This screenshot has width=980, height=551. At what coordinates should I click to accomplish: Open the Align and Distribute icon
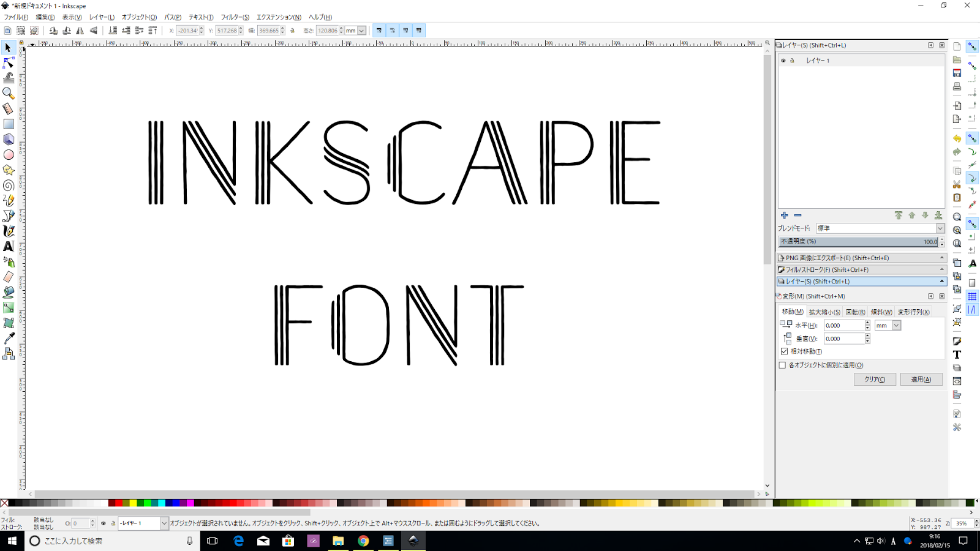pos(957,395)
